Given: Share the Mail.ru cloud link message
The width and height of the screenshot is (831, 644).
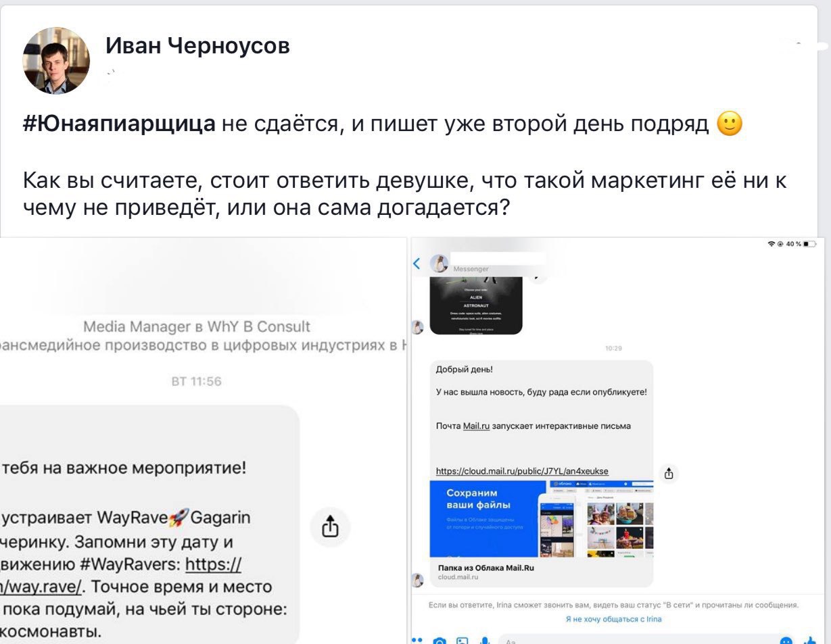Looking at the screenshot, I should click(x=669, y=474).
